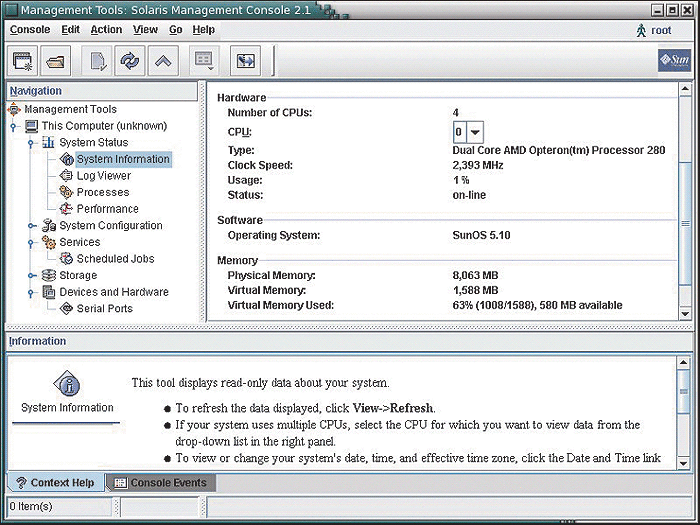The image size is (700, 525).
Task: Open the Console menu
Action: pyautogui.click(x=30, y=30)
